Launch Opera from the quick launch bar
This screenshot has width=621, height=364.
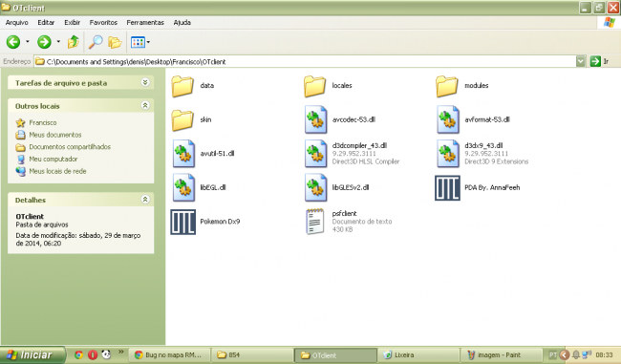tap(93, 354)
